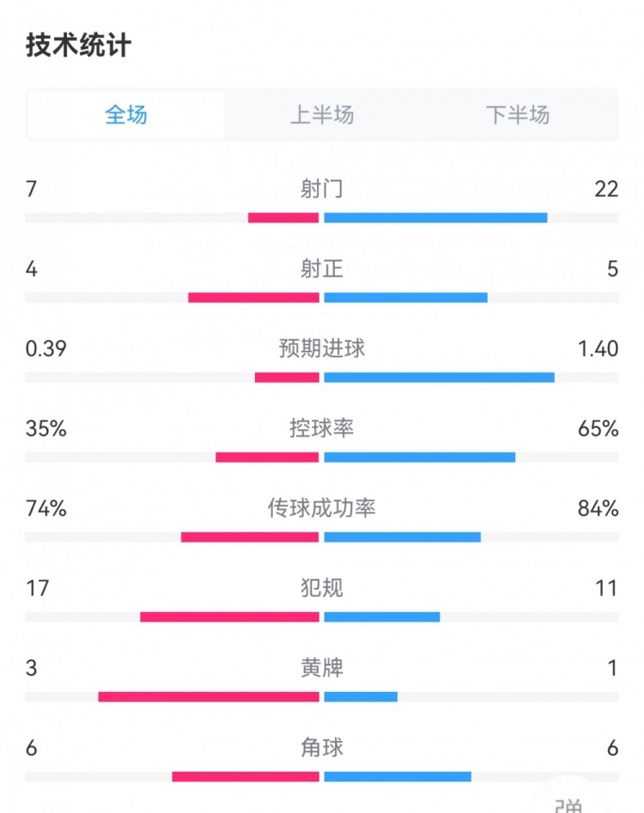
Task: Open the 下半场 tab
Action: 517,115
